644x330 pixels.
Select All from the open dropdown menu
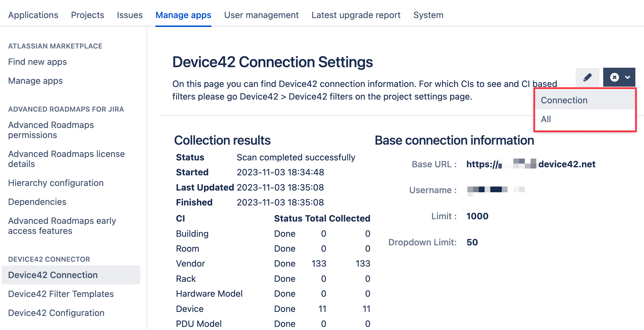545,119
